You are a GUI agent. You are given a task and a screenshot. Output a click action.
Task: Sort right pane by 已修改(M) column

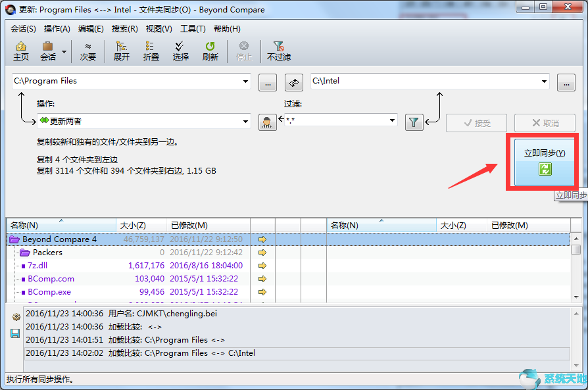(529, 226)
